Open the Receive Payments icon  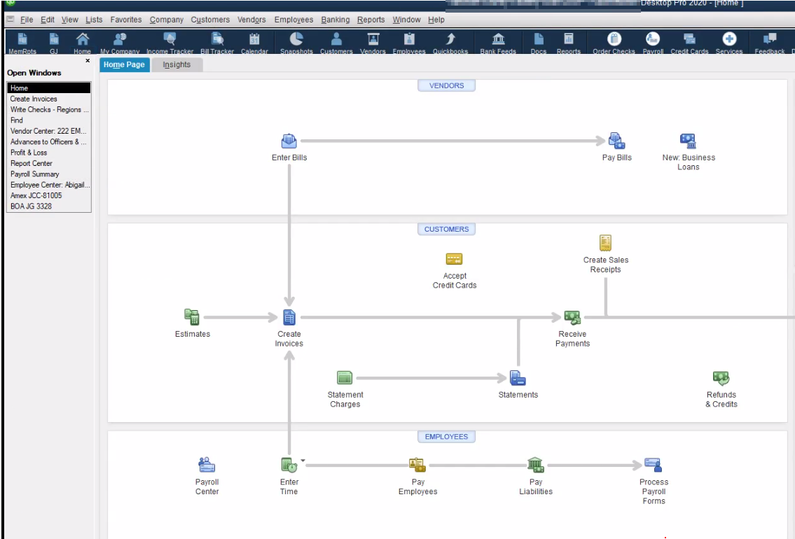572,318
